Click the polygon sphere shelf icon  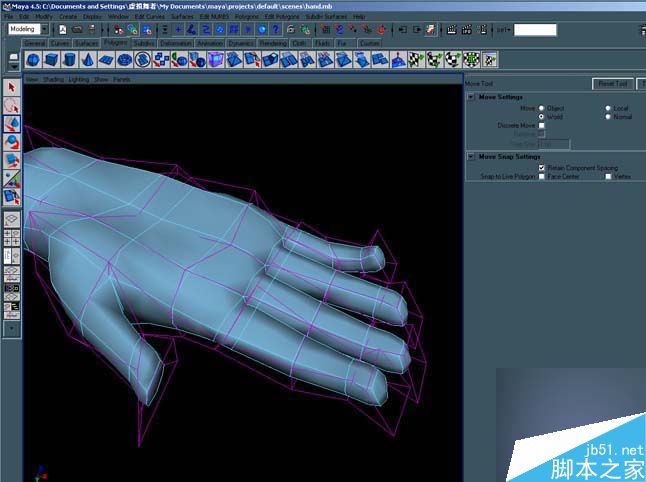(32, 60)
